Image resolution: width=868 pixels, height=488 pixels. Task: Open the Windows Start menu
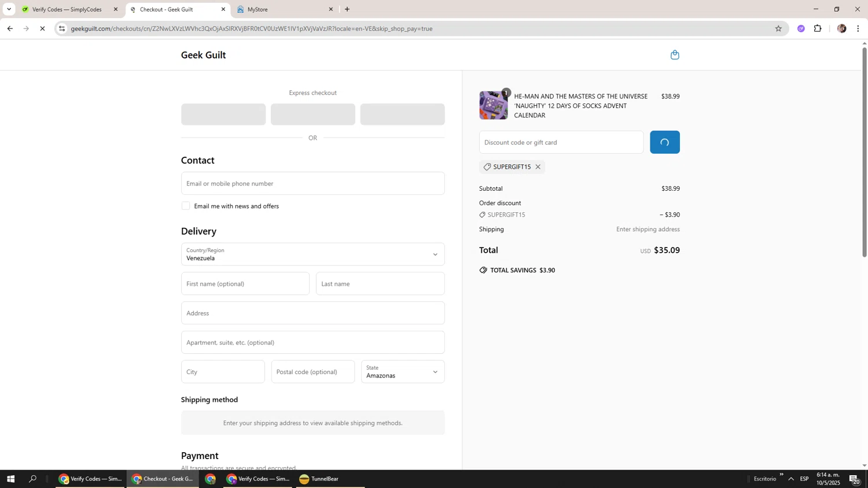10,479
